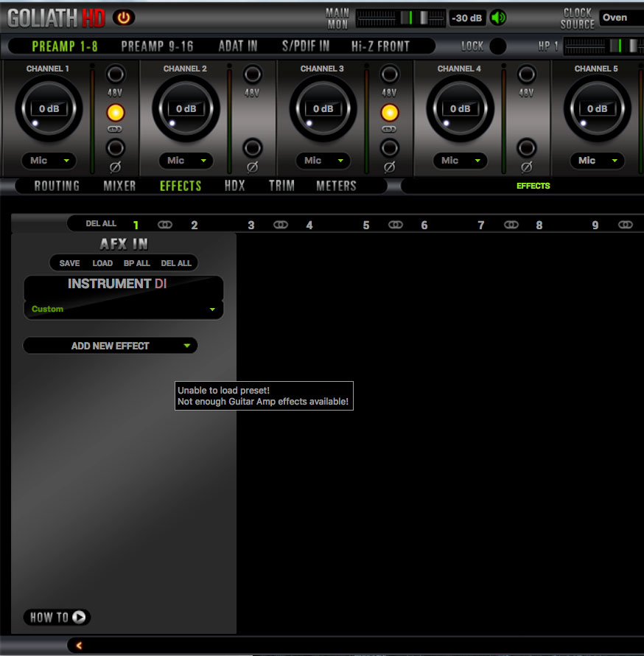
Task: Click the stereo link icon between channels 1 and 2
Action: (x=165, y=224)
